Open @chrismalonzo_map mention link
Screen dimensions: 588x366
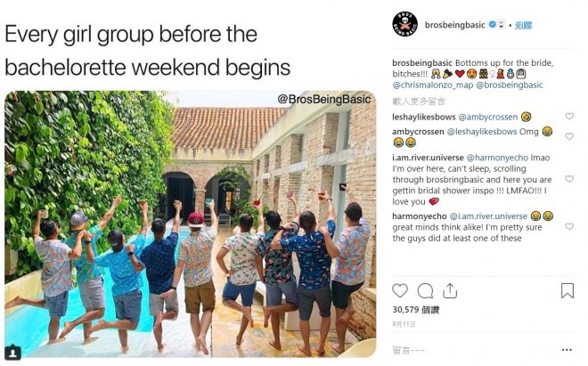pos(433,85)
